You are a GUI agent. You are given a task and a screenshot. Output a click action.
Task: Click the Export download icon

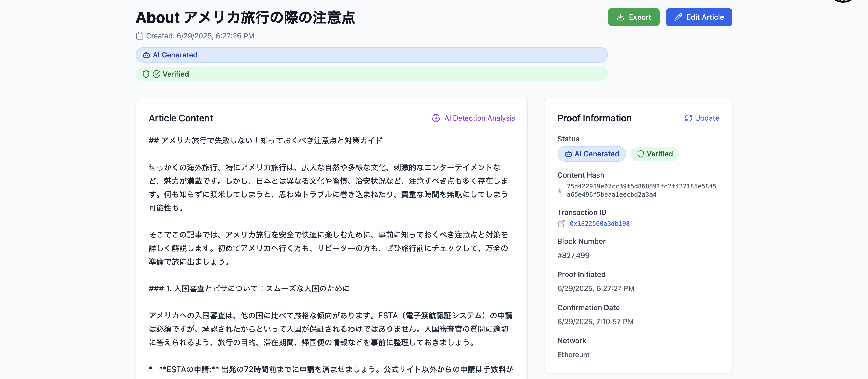tap(620, 17)
